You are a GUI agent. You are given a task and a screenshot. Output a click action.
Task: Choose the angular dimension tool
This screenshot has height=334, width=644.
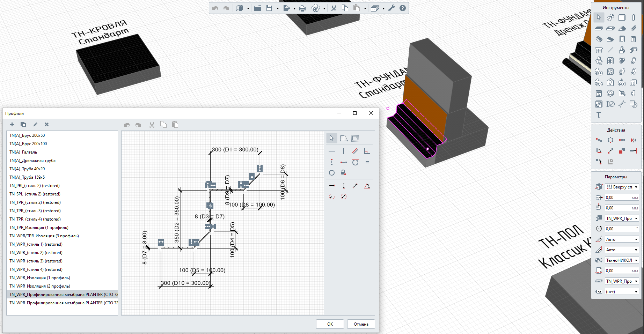click(x=367, y=186)
